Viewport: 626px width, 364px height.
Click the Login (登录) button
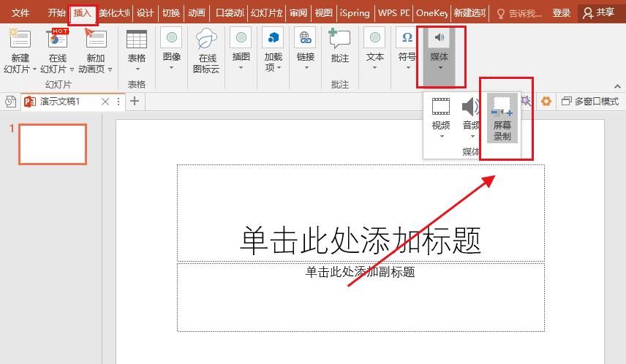[x=562, y=13]
